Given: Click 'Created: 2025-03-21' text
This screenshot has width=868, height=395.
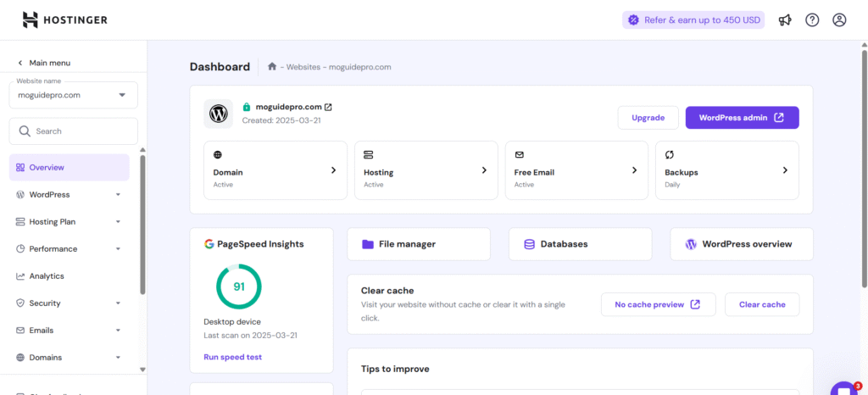Looking at the screenshot, I should click(x=281, y=120).
